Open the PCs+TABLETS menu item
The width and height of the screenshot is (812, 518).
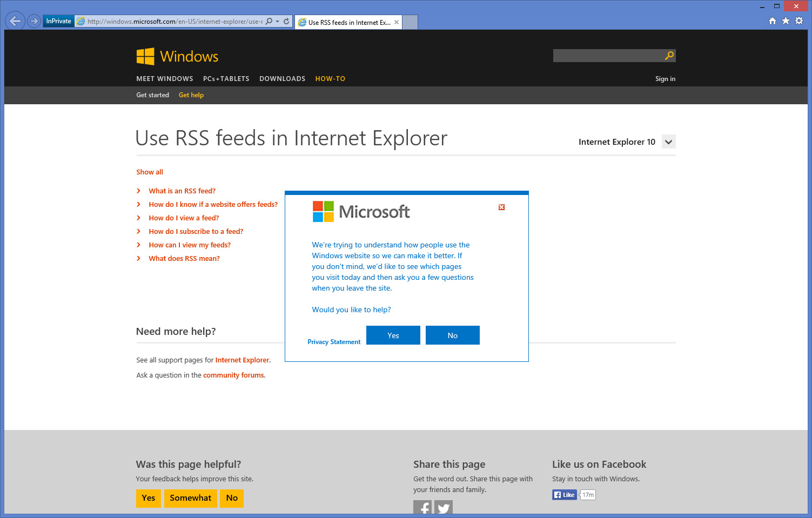(226, 79)
